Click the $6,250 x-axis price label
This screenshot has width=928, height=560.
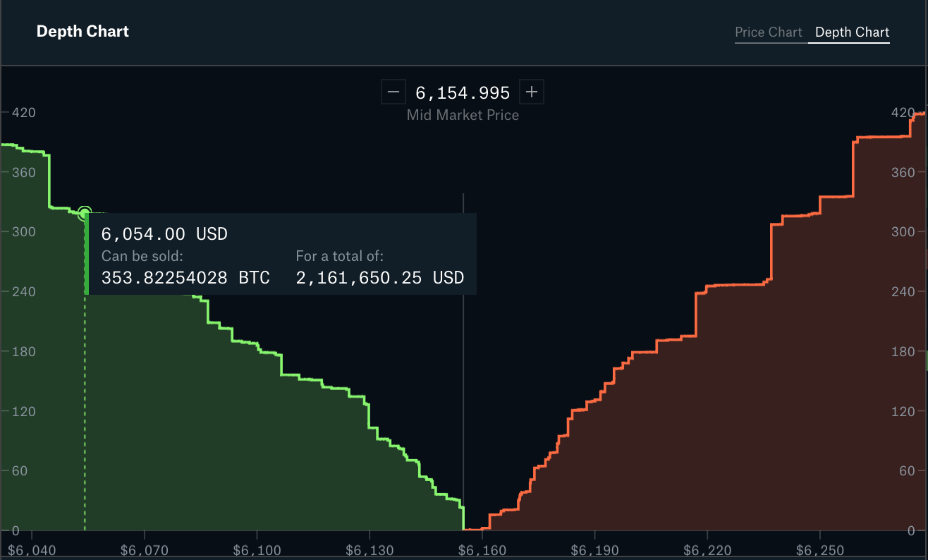pos(820,549)
